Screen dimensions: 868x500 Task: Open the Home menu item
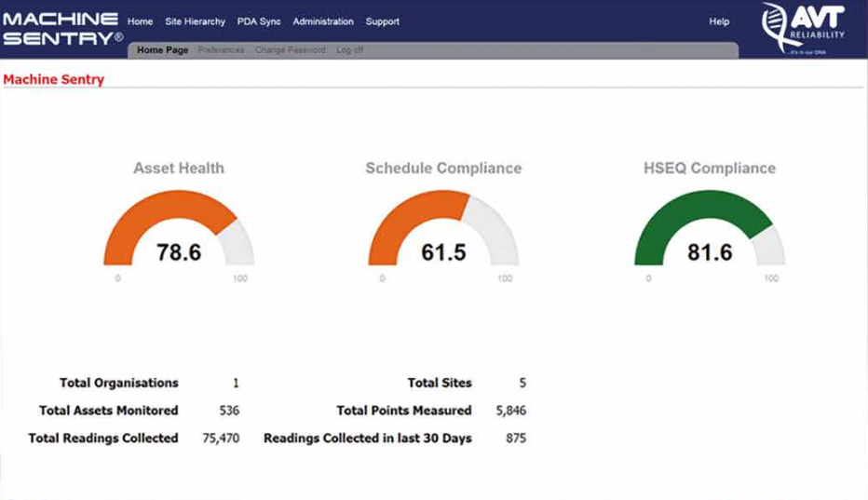click(x=140, y=21)
